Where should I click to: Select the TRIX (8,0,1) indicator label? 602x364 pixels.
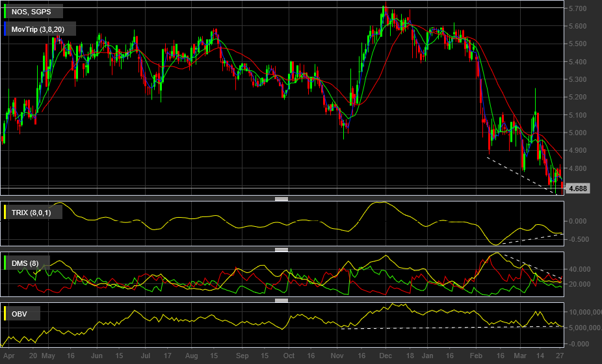[x=36, y=212]
